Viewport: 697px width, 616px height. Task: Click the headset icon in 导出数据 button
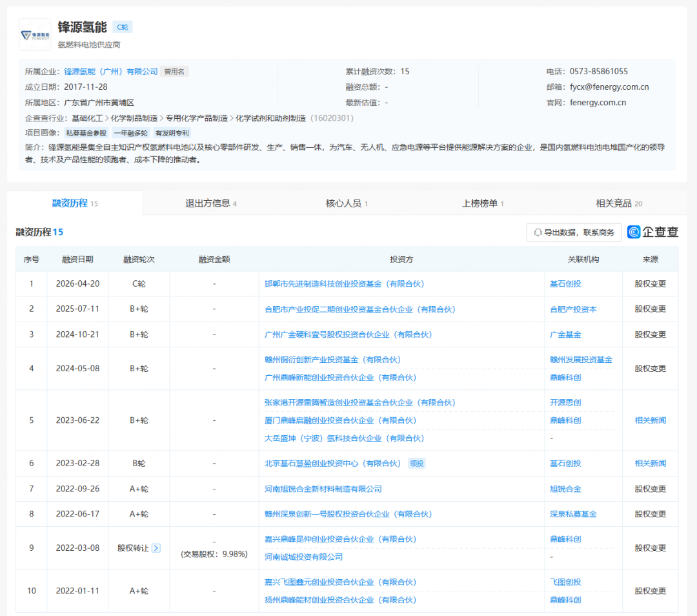pyautogui.click(x=537, y=232)
